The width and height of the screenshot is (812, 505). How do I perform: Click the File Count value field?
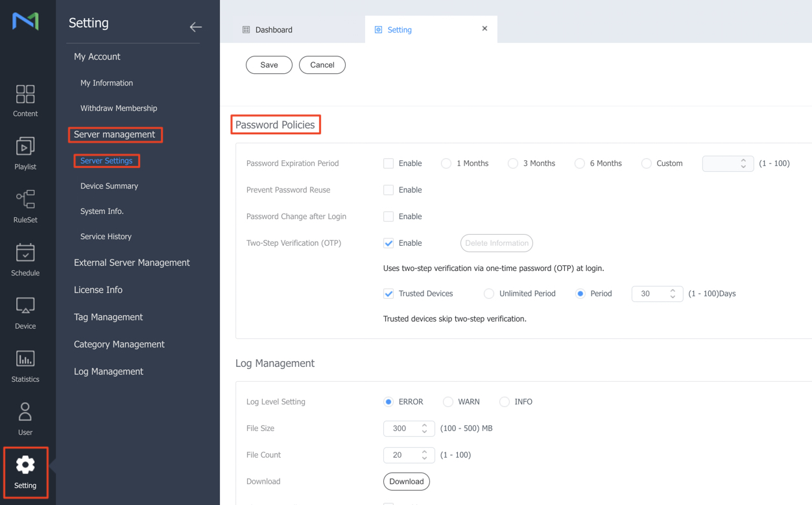point(409,455)
